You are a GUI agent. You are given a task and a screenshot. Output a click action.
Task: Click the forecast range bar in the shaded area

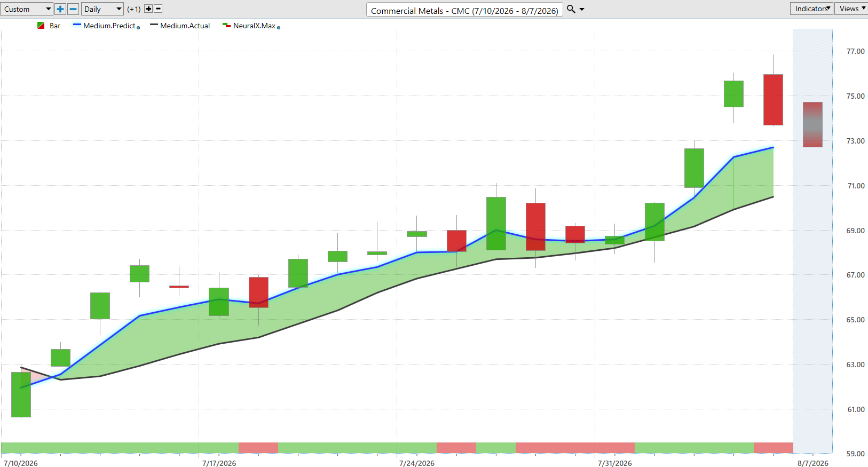[812, 124]
